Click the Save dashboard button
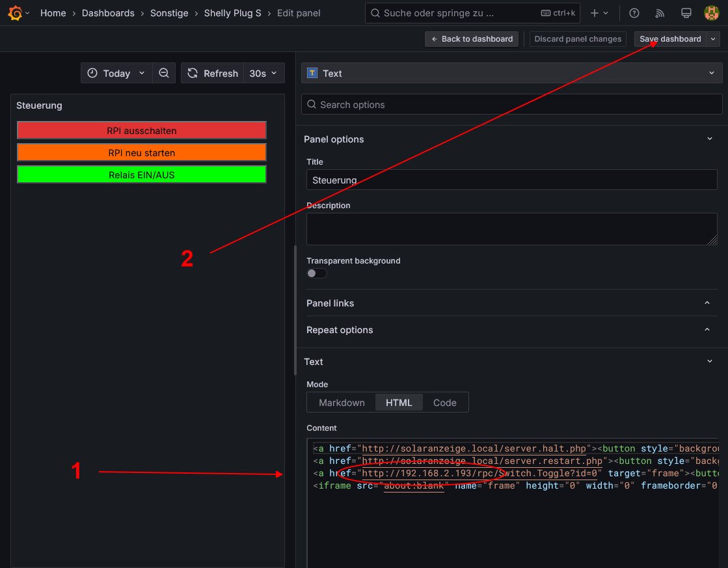 [x=670, y=39]
